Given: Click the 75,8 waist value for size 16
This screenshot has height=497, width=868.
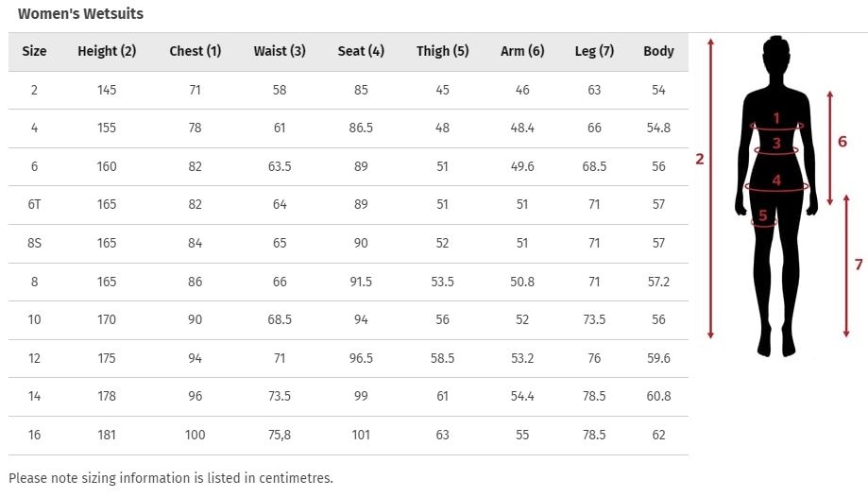Looking at the screenshot, I should coord(280,435).
